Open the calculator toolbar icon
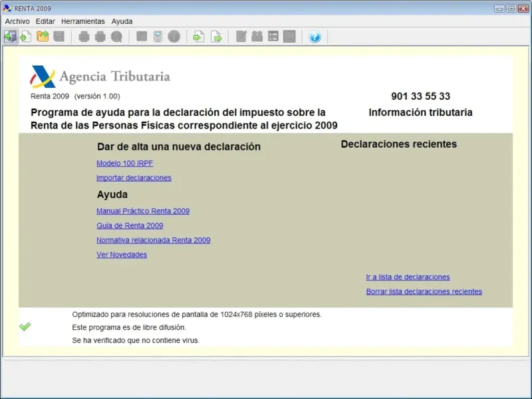 [158, 37]
